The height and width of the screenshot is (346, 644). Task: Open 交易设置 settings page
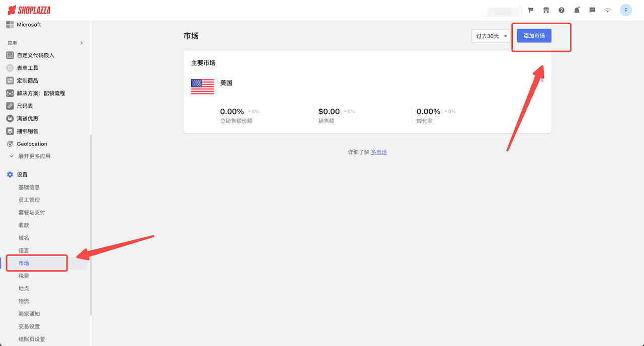tap(29, 326)
